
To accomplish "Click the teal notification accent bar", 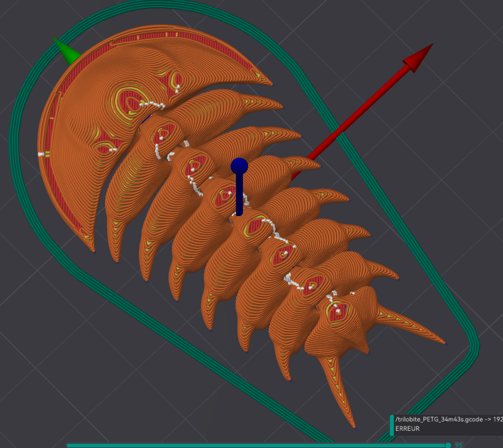I will coord(391,425).
